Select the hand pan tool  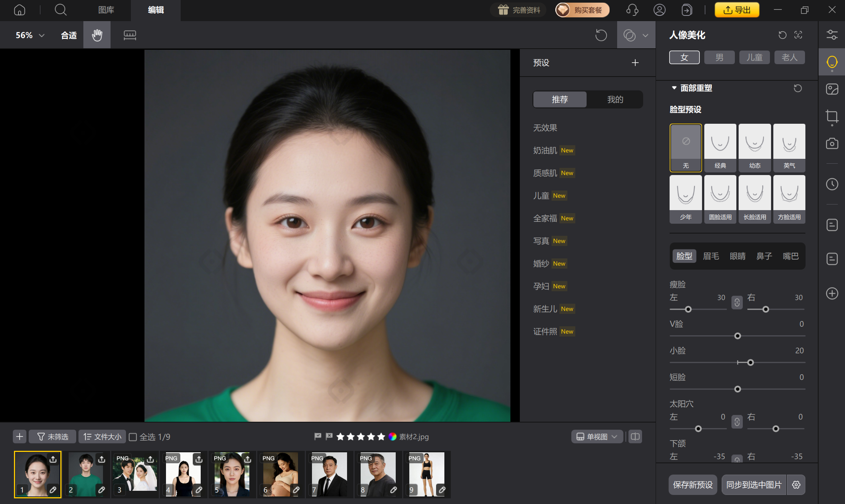97,35
